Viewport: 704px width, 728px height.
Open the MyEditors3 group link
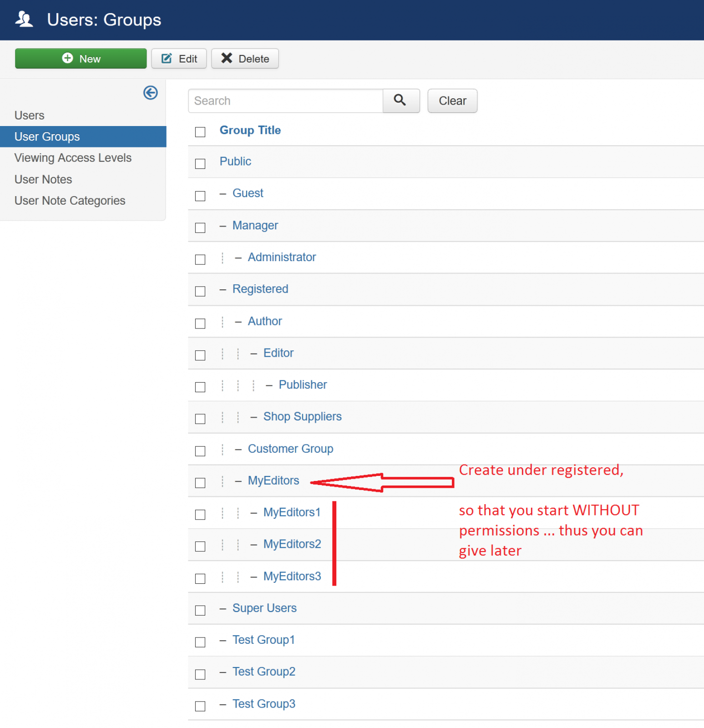[292, 576]
